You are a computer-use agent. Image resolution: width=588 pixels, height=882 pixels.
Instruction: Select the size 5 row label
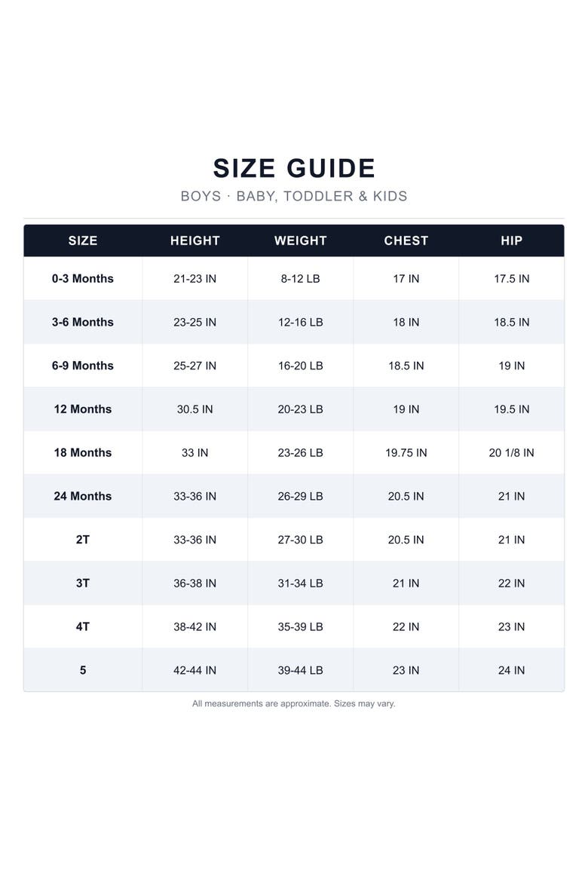83,670
